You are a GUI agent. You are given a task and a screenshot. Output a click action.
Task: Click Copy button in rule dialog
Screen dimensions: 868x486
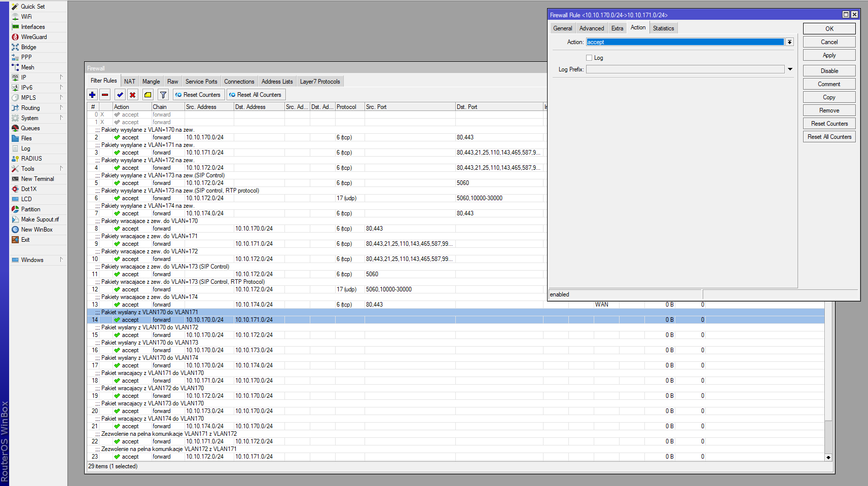click(x=829, y=97)
